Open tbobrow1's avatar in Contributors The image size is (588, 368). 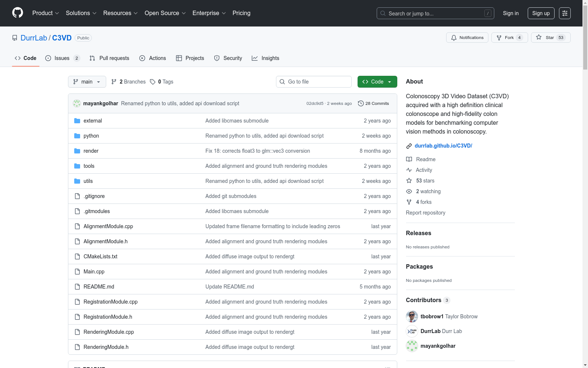coord(412,316)
